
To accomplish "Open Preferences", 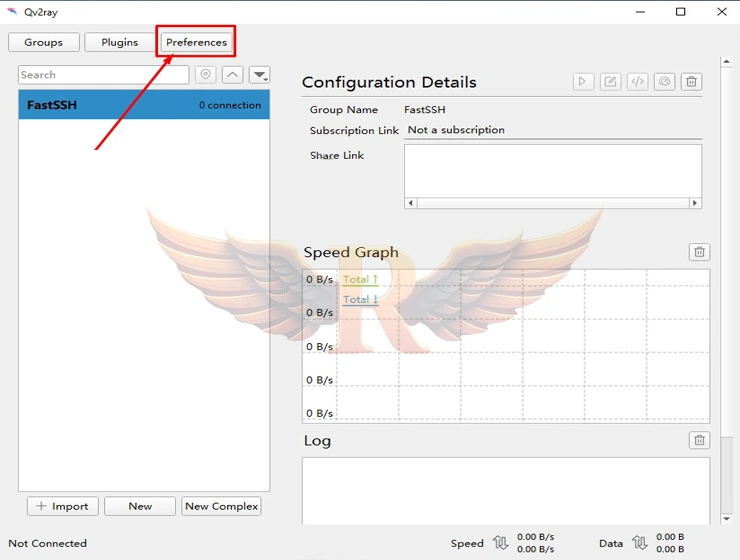I will point(197,42).
